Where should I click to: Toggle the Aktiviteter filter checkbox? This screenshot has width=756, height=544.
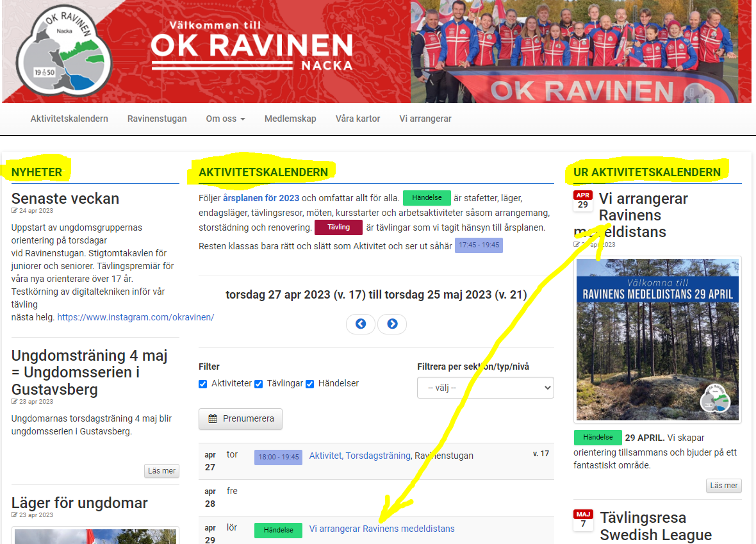(x=203, y=384)
